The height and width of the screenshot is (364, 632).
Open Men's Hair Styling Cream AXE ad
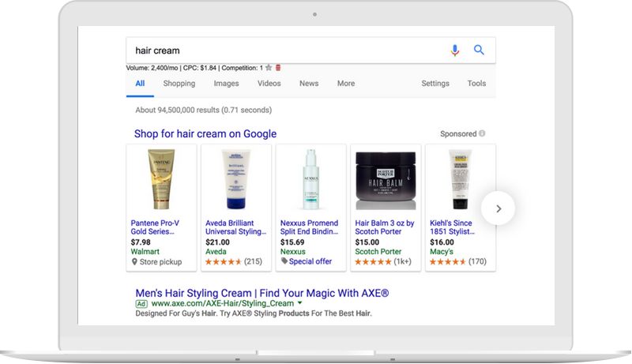tap(262, 293)
